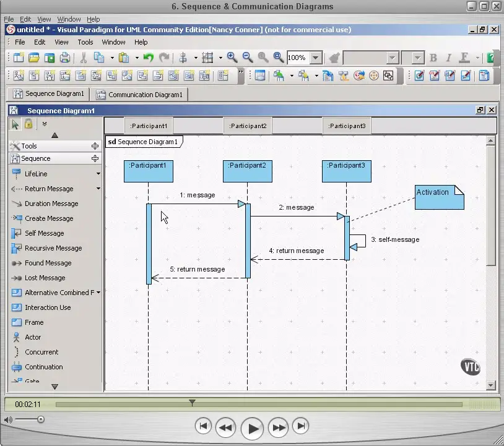The width and height of the screenshot is (504, 446).
Task: Open the Tools menu
Action: click(85, 42)
